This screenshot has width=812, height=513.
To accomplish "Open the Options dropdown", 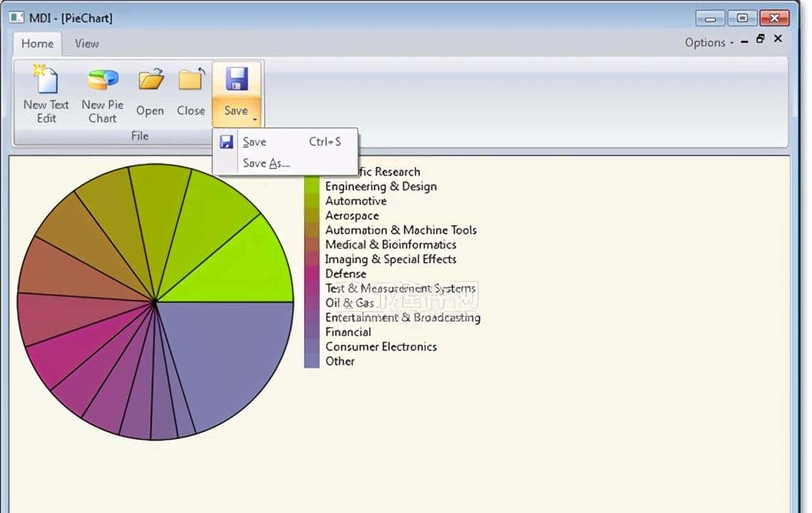I will [709, 43].
